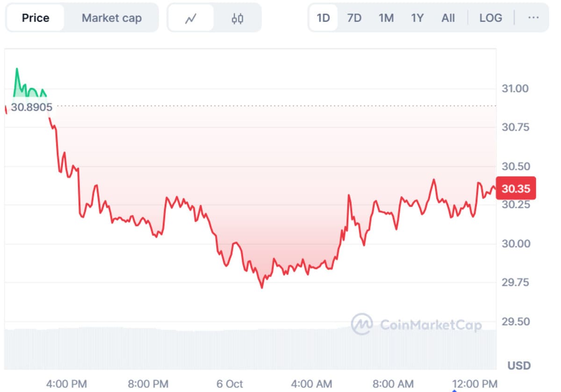Open the three-dot more options menu

(533, 18)
